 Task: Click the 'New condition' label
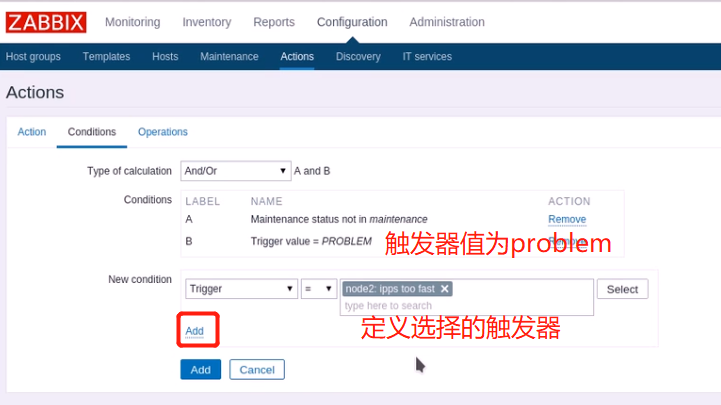(x=140, y=280)
